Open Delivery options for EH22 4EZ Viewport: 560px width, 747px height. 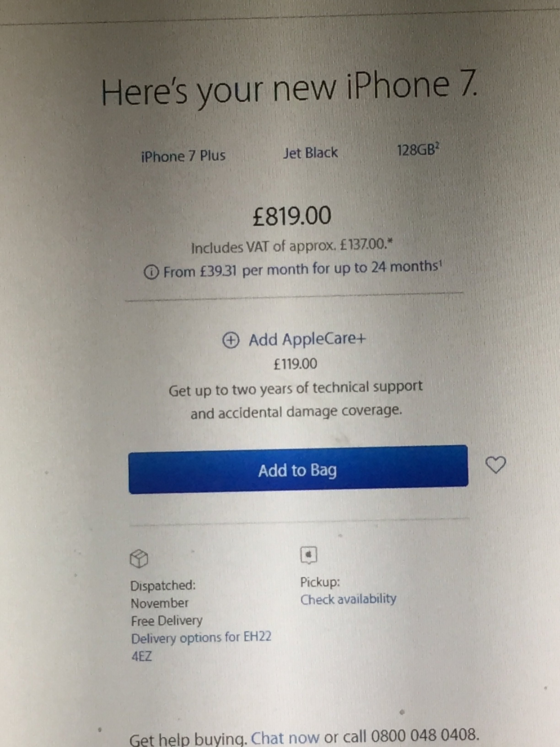201,647
